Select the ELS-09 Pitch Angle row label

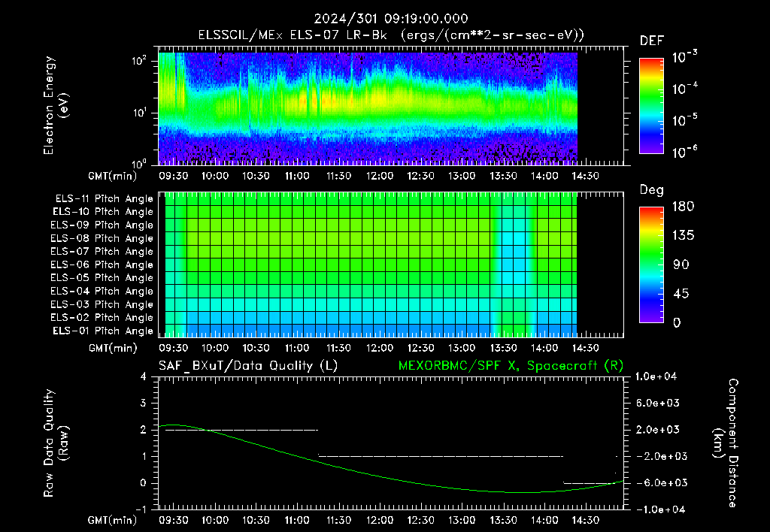click(x=102, y=225)
